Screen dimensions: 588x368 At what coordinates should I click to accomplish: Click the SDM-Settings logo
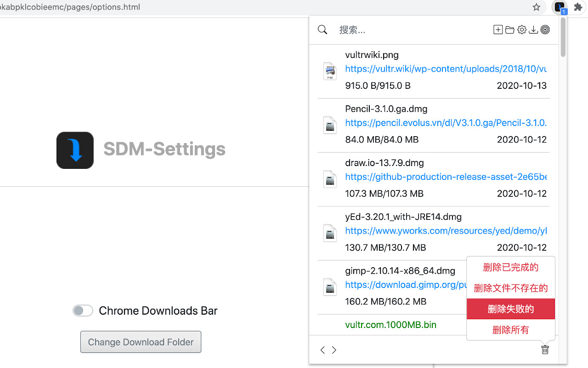tap(75, 150)
